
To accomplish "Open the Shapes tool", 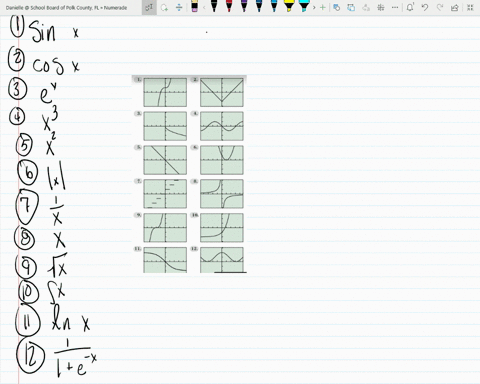I will 337,7.
